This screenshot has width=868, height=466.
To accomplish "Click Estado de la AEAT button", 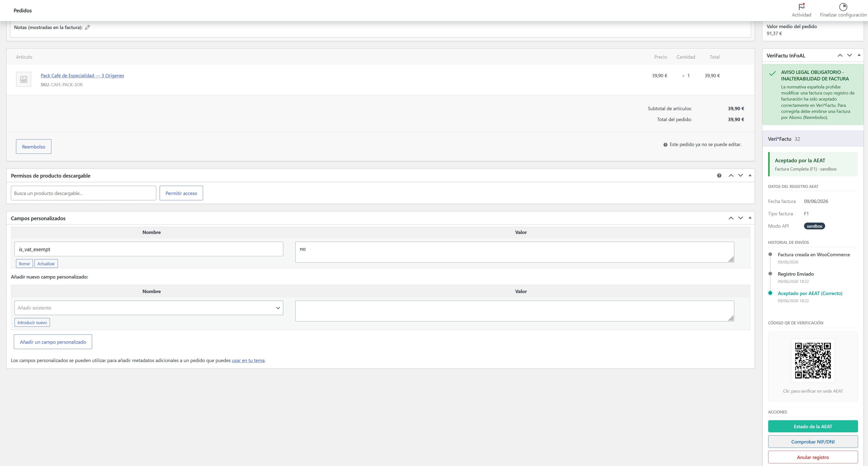I will point(813,426).
